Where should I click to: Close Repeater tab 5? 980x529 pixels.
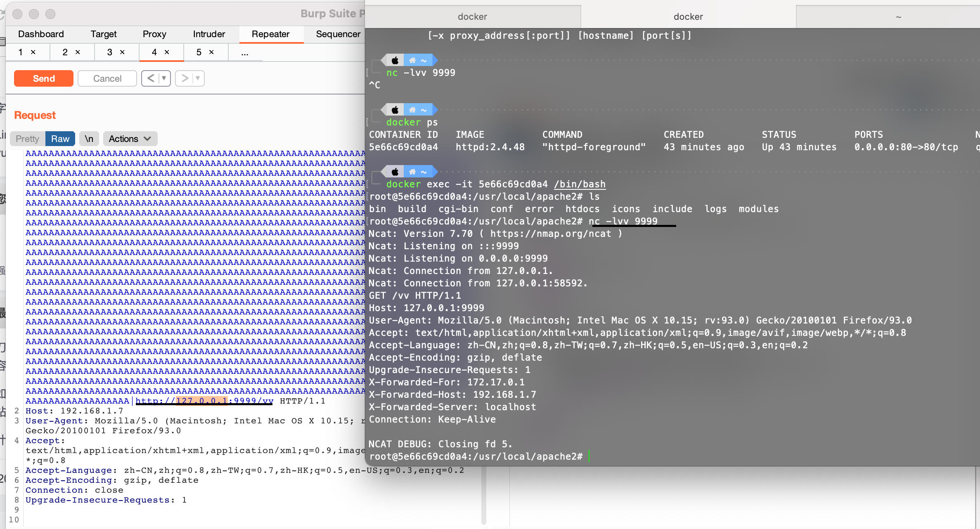coord(211,52)
